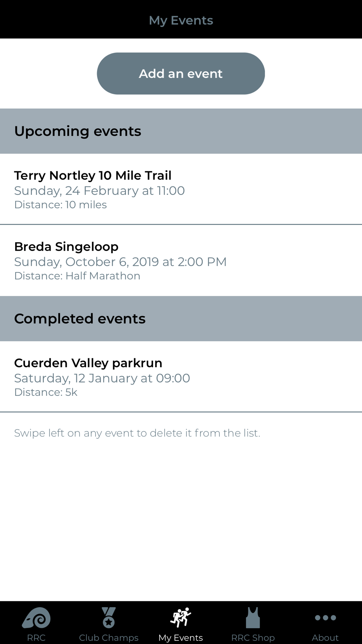
Task: Select the My Events tab label
Action: [x=181, y=637]
